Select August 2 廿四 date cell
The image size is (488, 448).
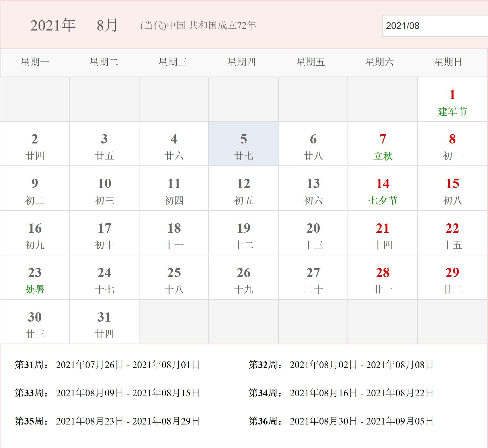pyautogui.click(x=35, y=144)
